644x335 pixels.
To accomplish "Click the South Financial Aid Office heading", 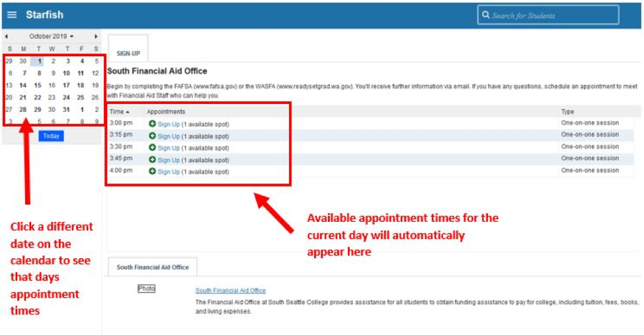I will (x=157, y=71).
